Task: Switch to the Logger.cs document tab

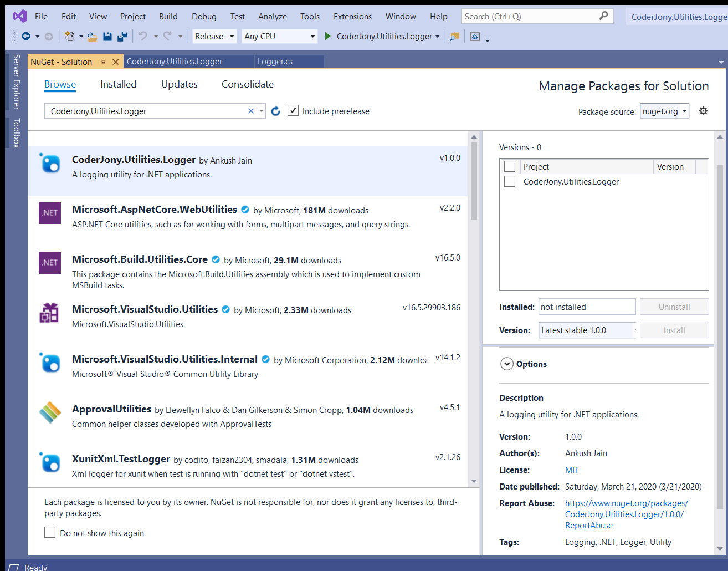Action: pos(289,62)
